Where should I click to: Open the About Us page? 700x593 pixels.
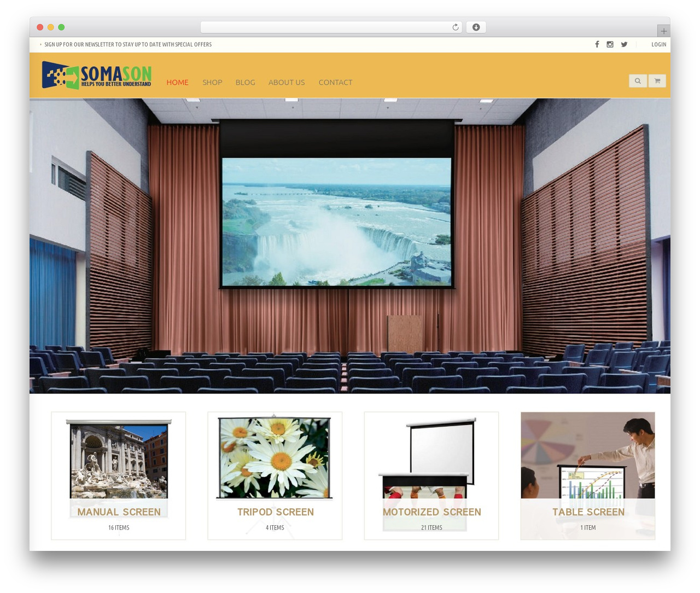point(287,82)
